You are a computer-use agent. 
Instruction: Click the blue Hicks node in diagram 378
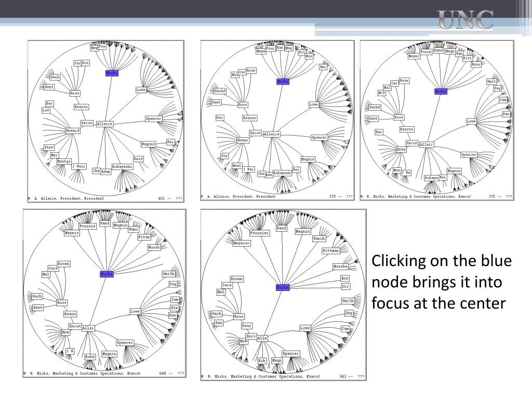(282, 82)
